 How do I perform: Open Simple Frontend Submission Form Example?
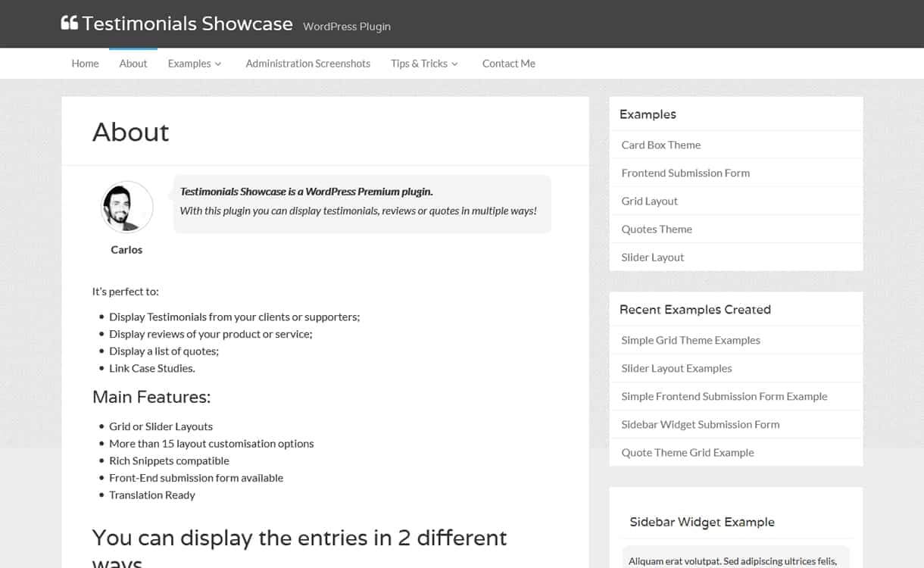724,396
